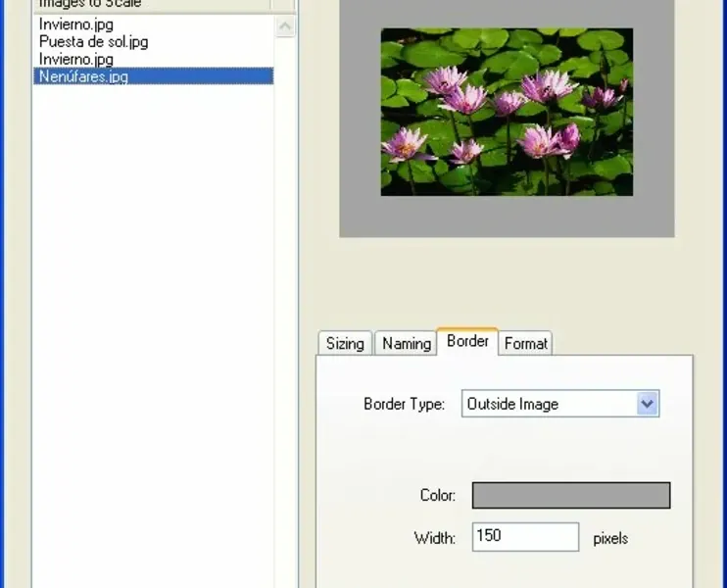Open the Border Type combo box showing Outside Image
The width and height of the screenshot is (727, 588).
(x=560, y=404)
